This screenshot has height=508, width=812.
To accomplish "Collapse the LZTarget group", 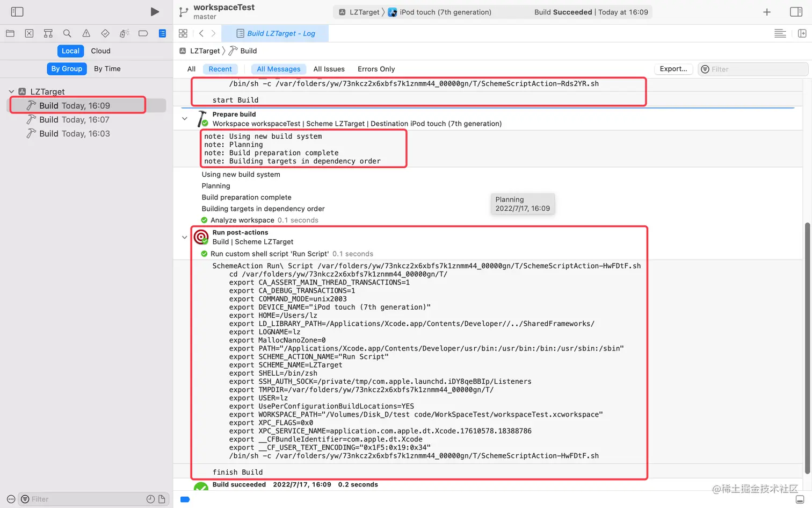I will (11, 91).
